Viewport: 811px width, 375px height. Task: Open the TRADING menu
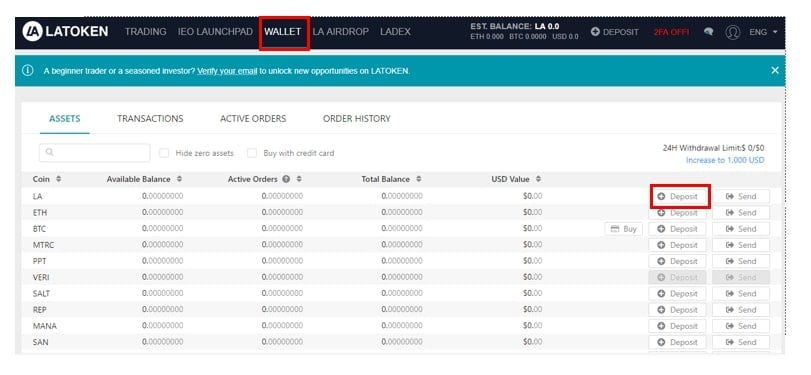pos(145,32)
